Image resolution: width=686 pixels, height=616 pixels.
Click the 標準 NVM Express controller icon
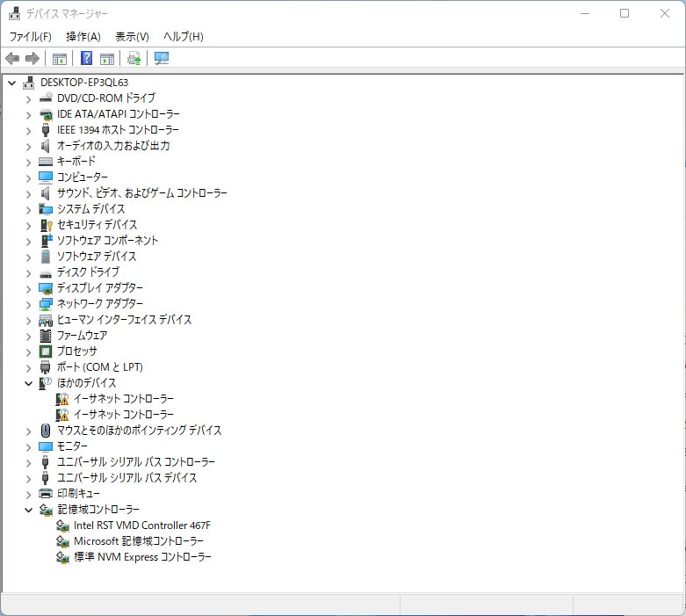click(x=62, y=557)
